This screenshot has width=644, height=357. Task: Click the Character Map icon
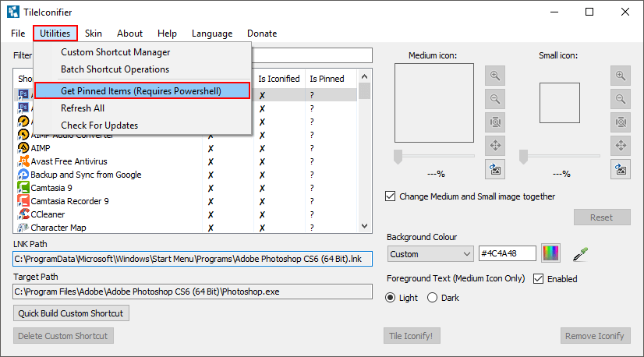[x=23, y=227]
